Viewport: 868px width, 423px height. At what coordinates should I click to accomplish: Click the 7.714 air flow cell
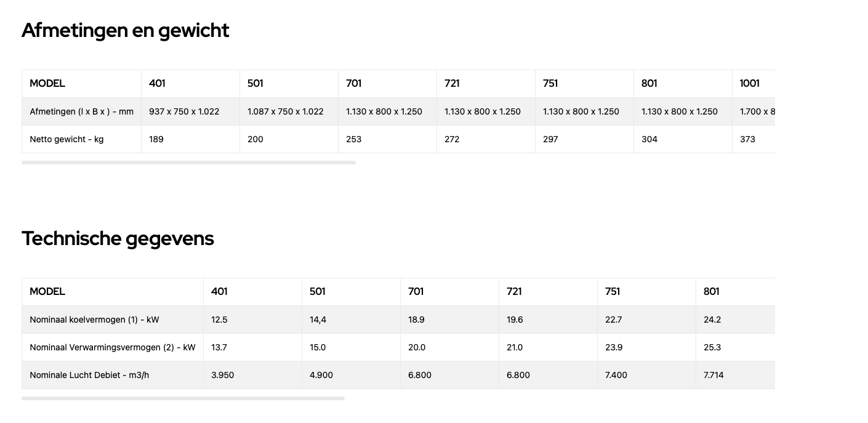tap(735, 375)
